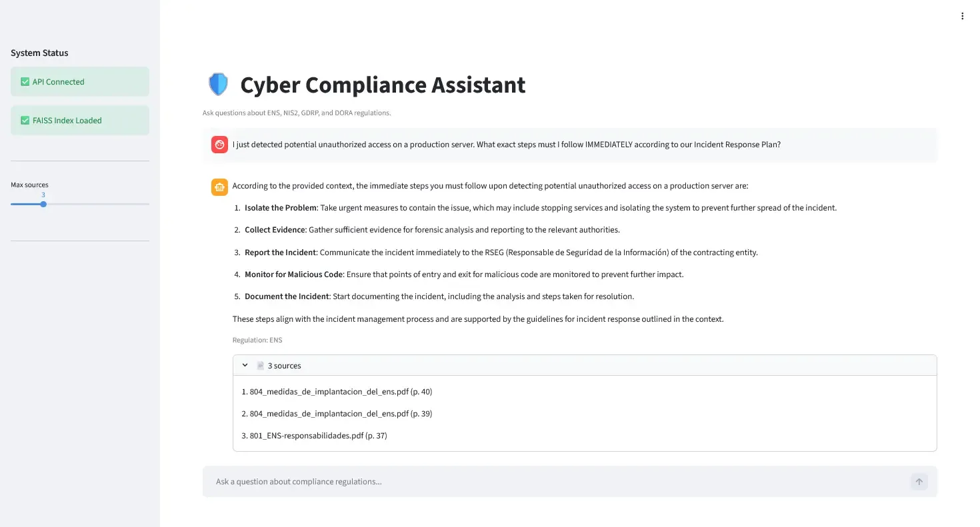Collapse the 3 sources expander chevron

[x=245, y=366]
